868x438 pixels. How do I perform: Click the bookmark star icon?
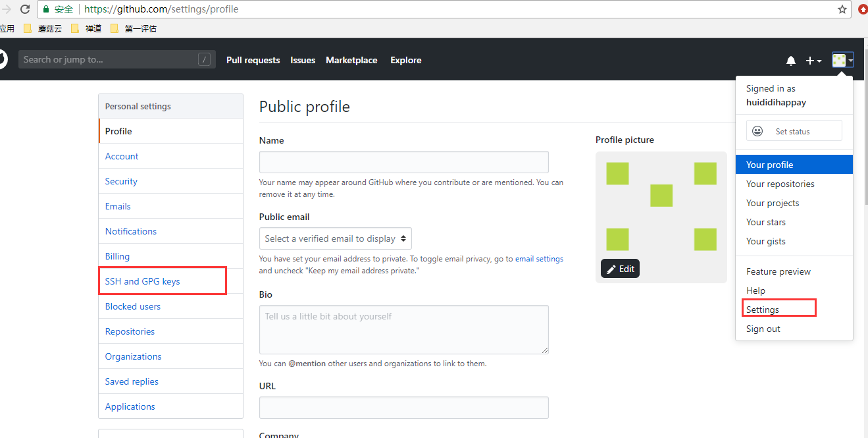point(842,10)
